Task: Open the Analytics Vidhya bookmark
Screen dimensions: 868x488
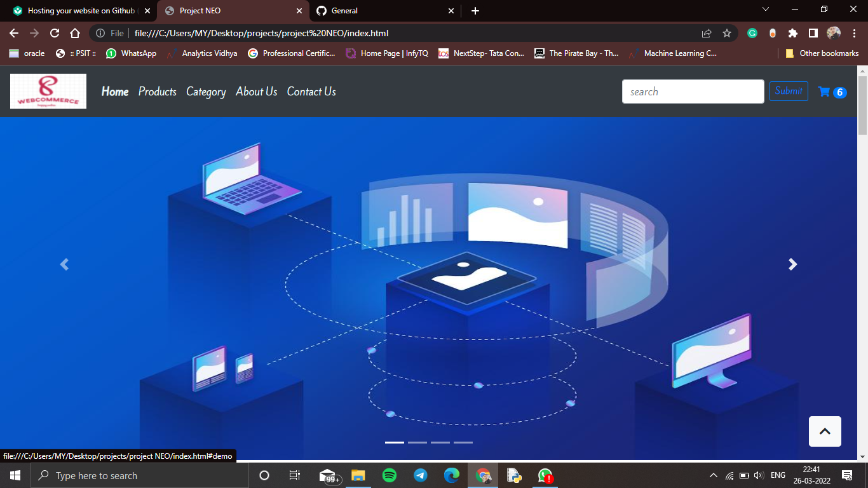Action: tap(202, 53)
